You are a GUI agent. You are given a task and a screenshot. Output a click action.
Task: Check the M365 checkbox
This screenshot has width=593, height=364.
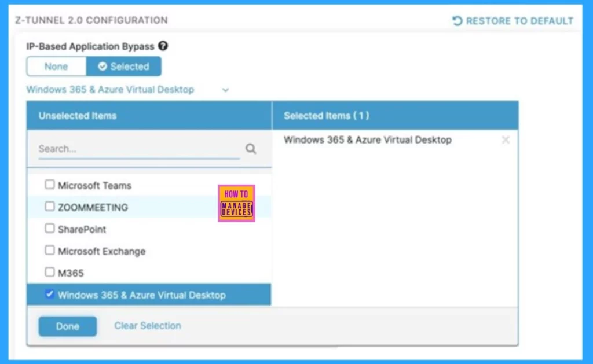(50, 272)
